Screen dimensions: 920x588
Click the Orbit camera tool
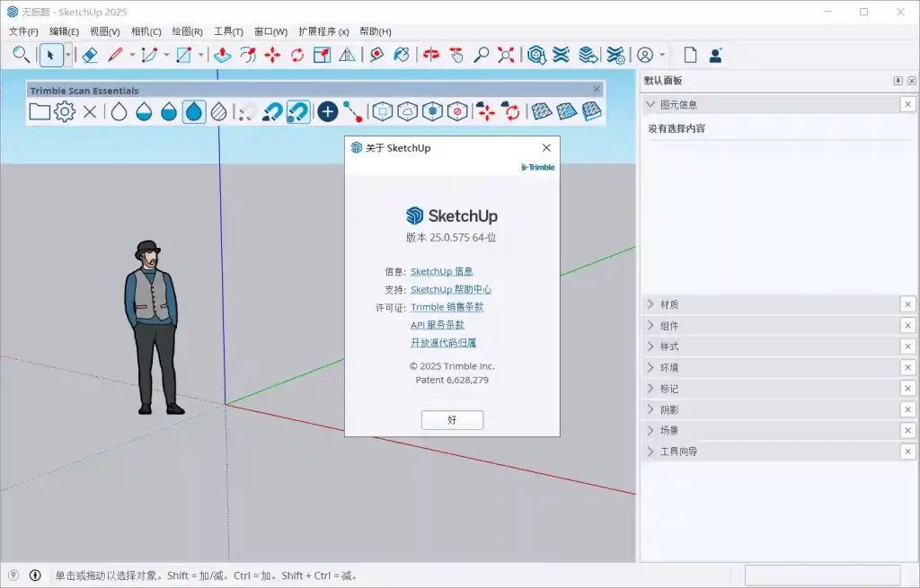coord(431,55)
